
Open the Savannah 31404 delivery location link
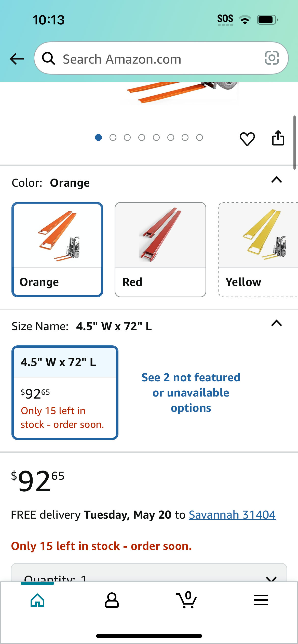232,515
